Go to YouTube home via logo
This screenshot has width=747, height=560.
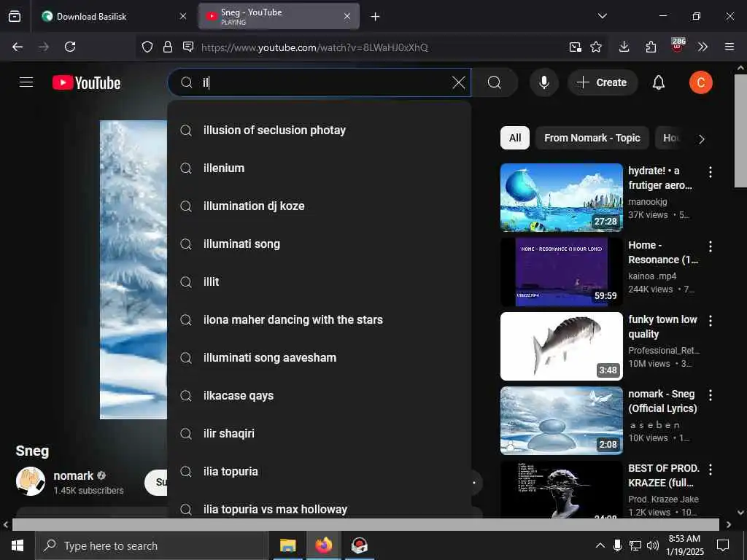coord(86,83)
